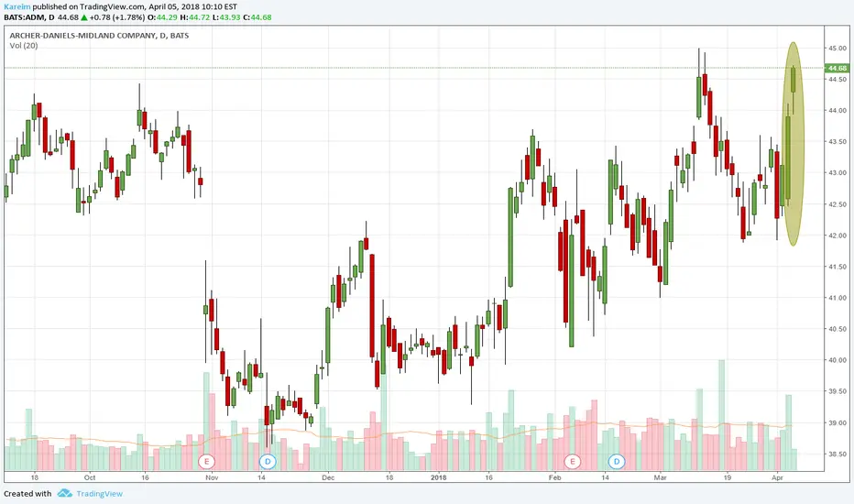Click the 42.00 price axis label
Image resolution: width=854 pixels, height=504 pixels.
(838, 236)
